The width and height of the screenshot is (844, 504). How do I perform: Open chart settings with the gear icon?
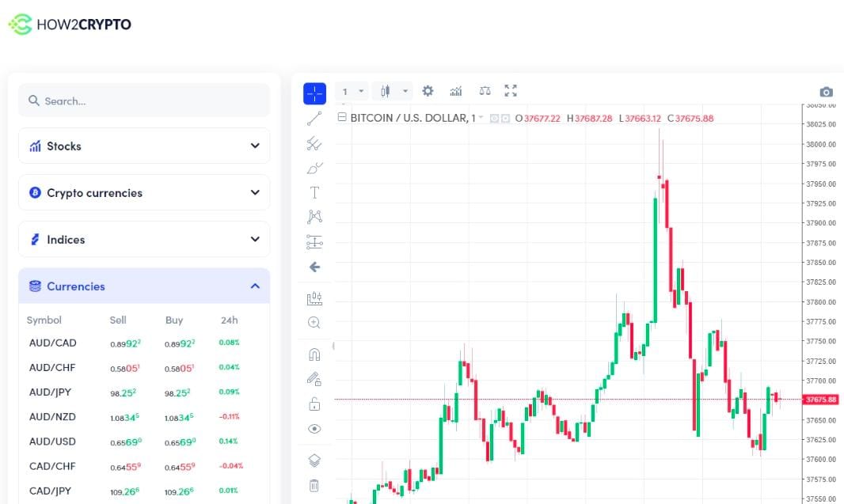(428, 91)
